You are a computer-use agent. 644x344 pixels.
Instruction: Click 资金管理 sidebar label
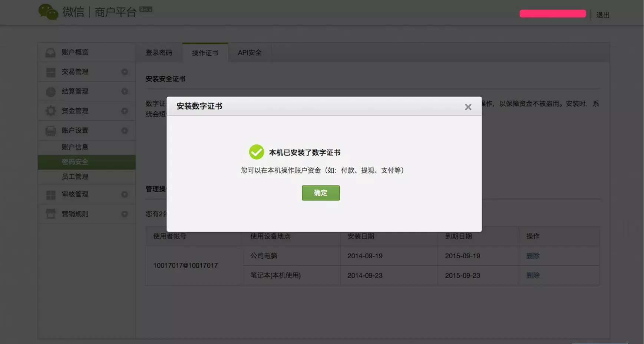[75, 111]
